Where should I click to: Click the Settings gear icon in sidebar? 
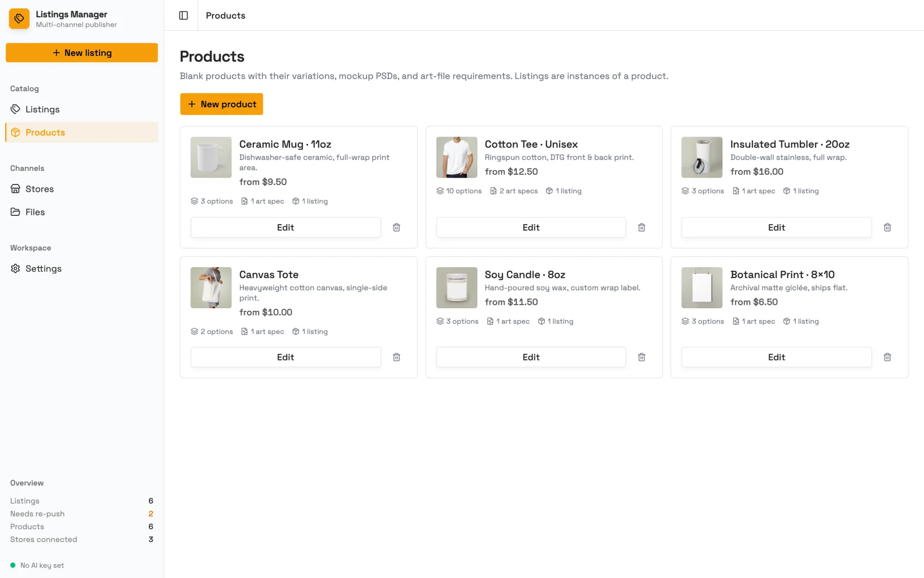(x=15, y=268)
